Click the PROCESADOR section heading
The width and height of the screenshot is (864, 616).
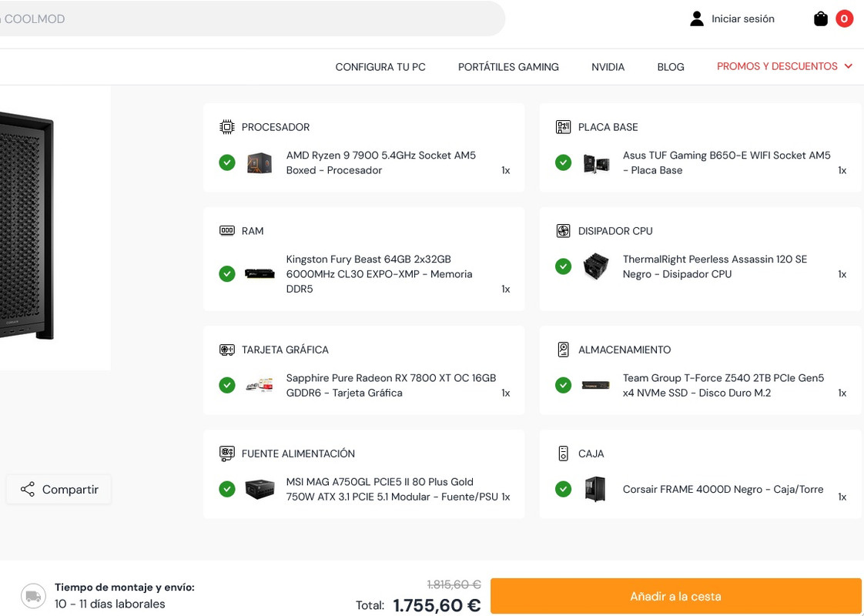pos(276,127)
